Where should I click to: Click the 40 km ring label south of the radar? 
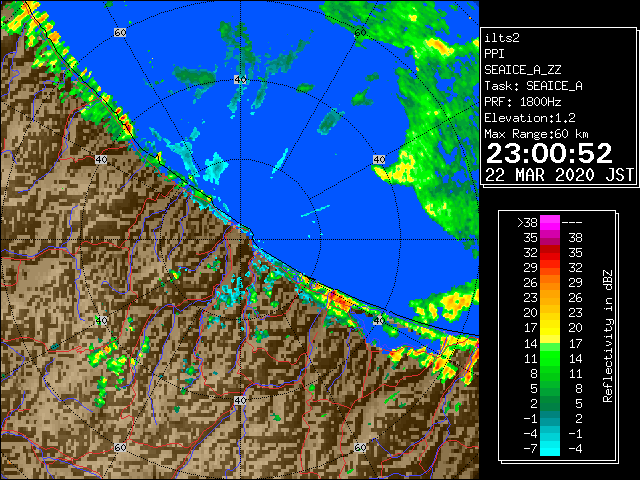(x=240, y=400)
